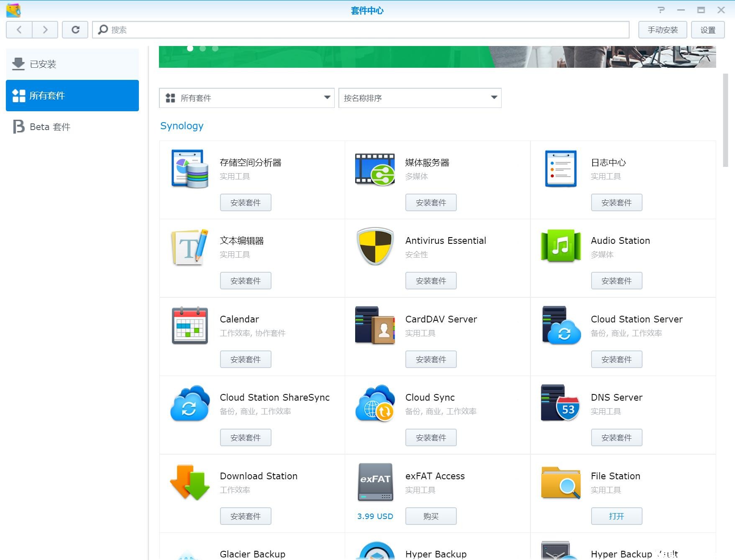735x560 pixels.
Task: Click the green promotional banner
Action: 437,57
